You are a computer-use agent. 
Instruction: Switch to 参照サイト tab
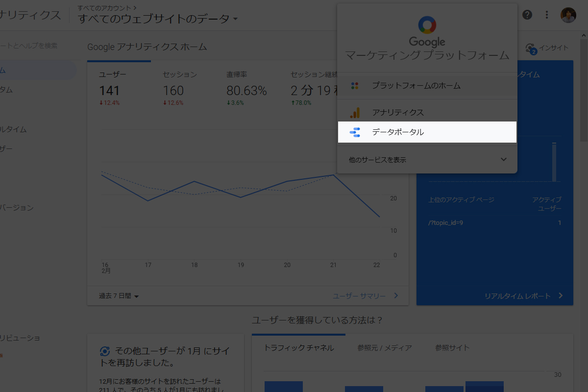452,348
